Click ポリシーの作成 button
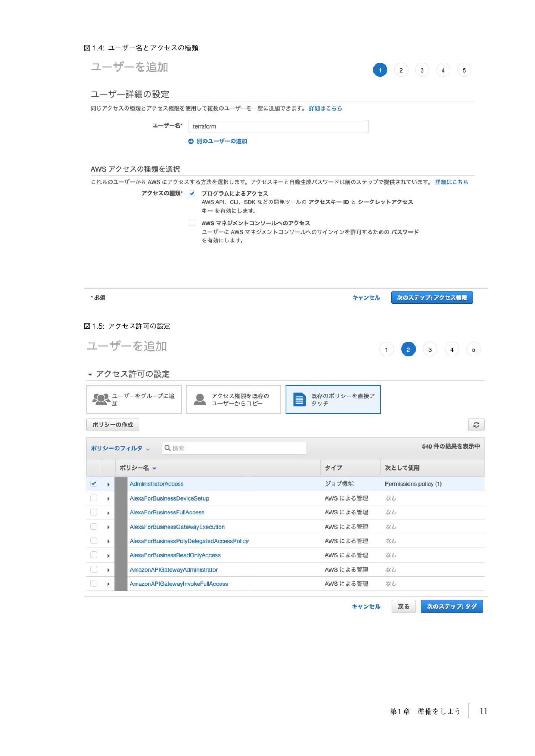 pyautogui.click(x=113, y=425)
